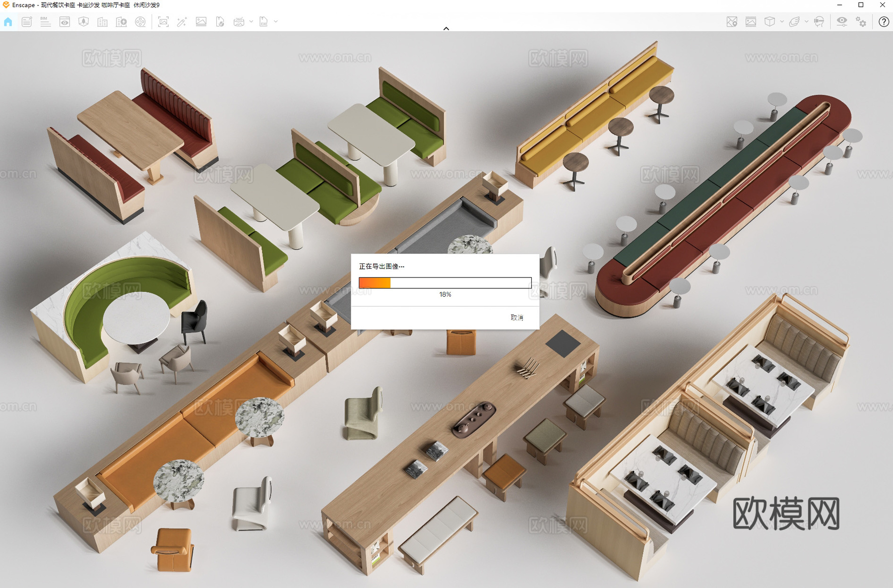This screenshot has height=588, width=893.
Task: Click the EXE standalone export icon
Action: 263,22
